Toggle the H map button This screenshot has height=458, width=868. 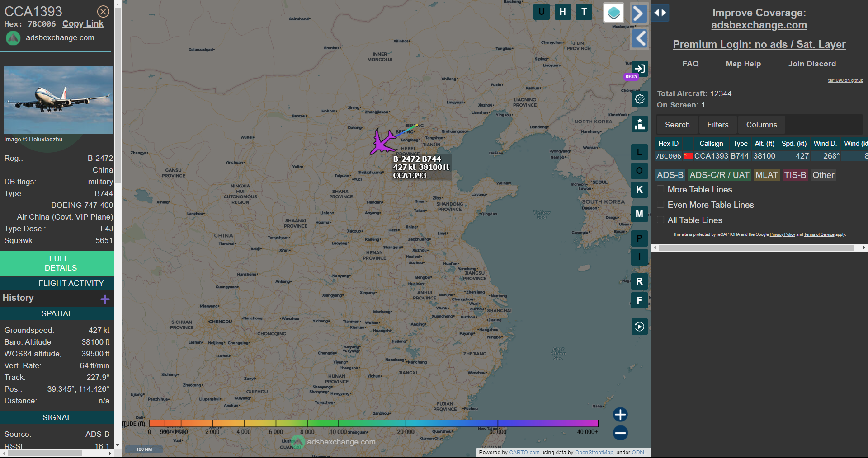click(562, 12)
